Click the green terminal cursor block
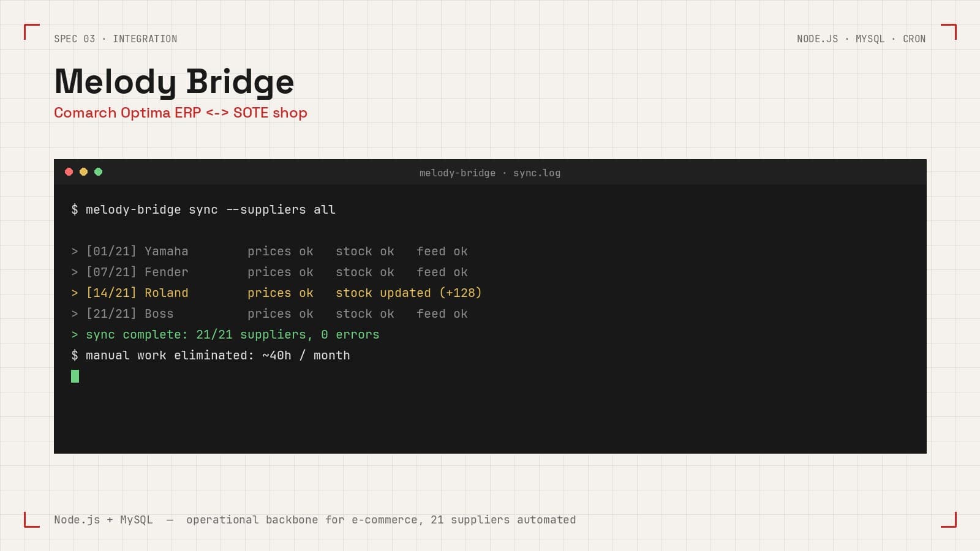The width and height of the screenshot is (980, 551). (75, 376)
